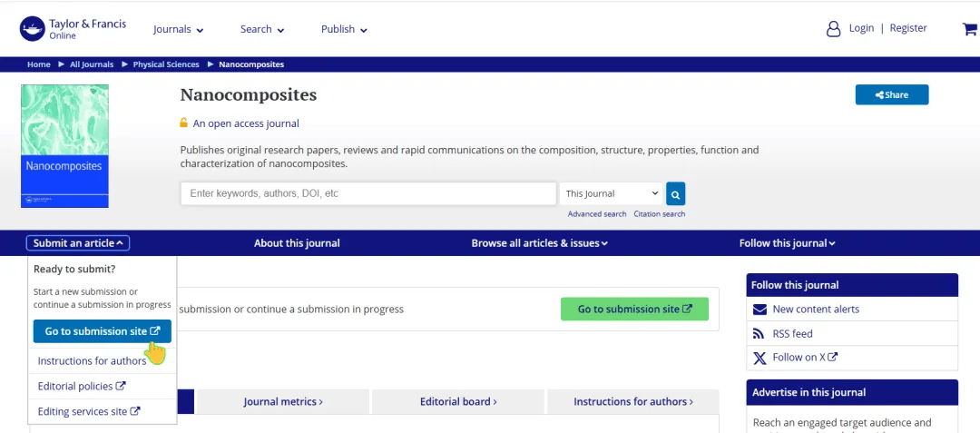Open the Advanced search link
Image resolution: width=980 pixels, height=433 pixels.
[x=597, y=213]
